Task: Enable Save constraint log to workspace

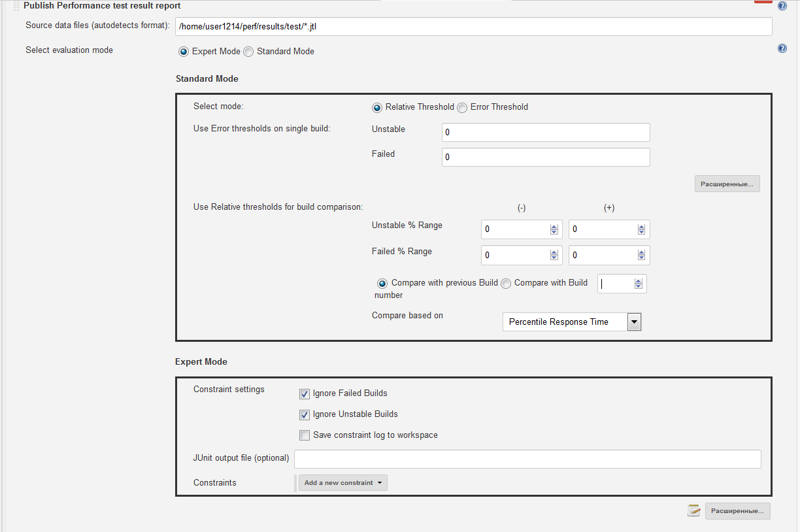Action: point(305,436)
